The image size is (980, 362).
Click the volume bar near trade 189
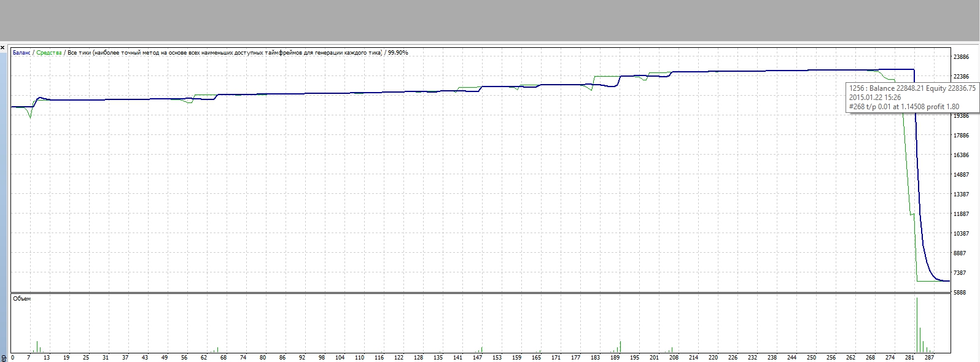(x=620, y=347)
